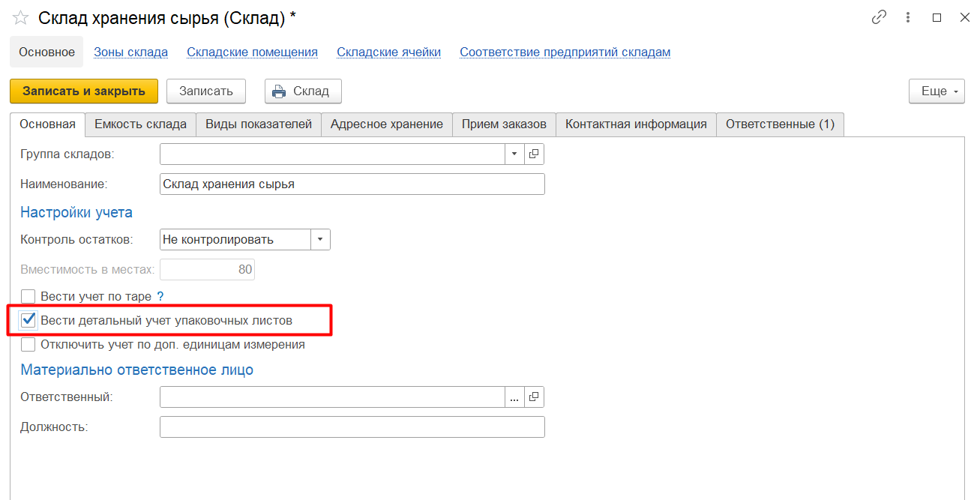
Task: Open the Адресное хранение tab
Action: click(387, 124)
